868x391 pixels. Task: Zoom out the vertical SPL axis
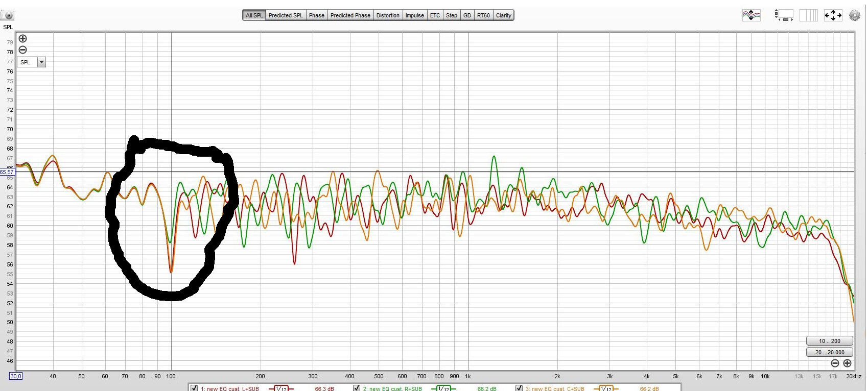tap(22, 50)
